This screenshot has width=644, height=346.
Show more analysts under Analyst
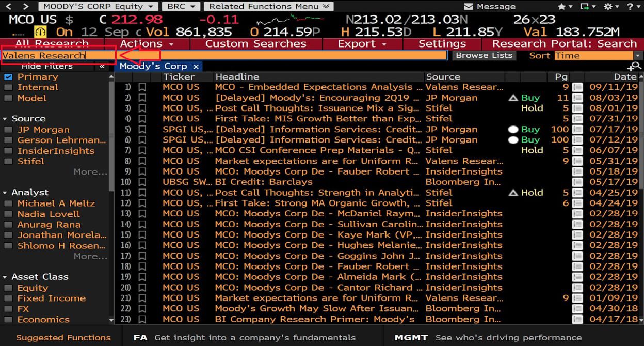(90, 256)
